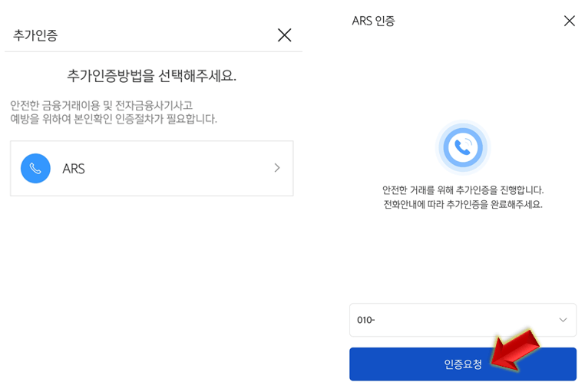Click text 전화안내에 따라 추가인증을 완료해주세요
The width and height of the screenshot is (585, 392).
click(463, 204)
